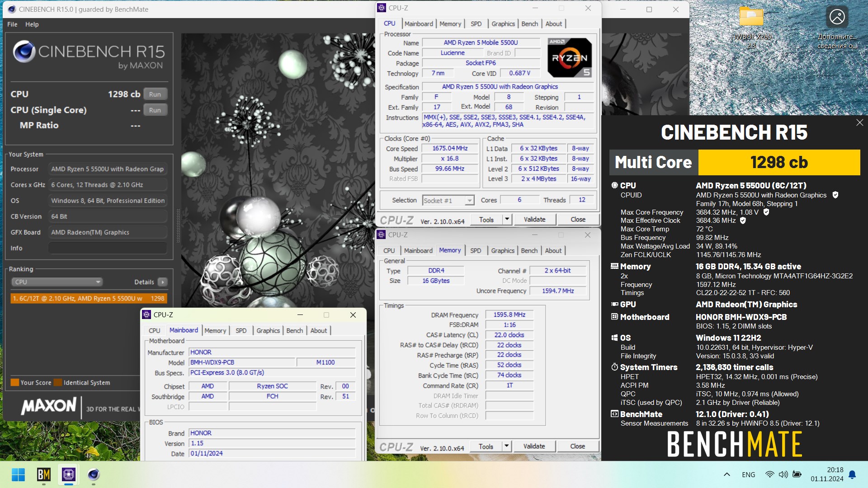Click the CPU-Z icon in Mainboard window title bar
Viewport: 868px width, 488px height.
pos(146,314)
